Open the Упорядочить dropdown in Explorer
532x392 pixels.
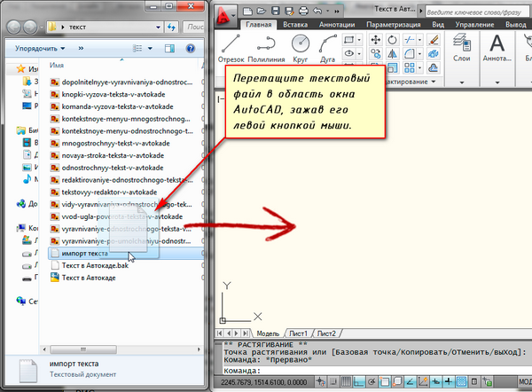pyautogui.click(x=40, y=49)
